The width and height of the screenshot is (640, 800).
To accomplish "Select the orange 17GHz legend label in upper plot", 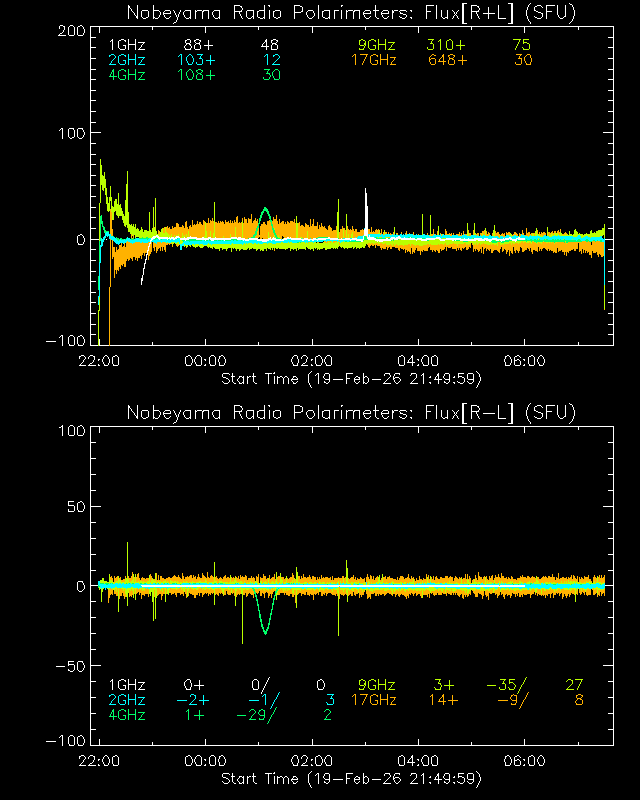I will click(373, 61).
